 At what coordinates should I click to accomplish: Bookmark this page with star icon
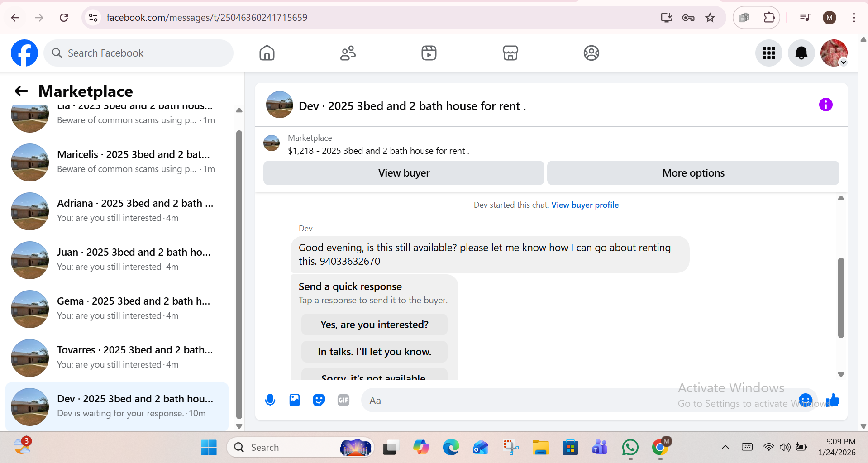tap(710, 18)
